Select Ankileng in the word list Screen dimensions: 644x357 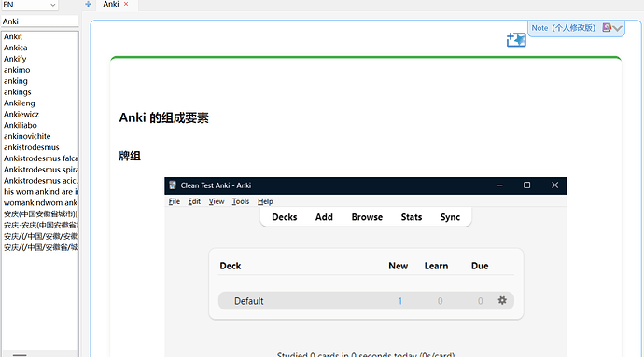tap(20, 103)
